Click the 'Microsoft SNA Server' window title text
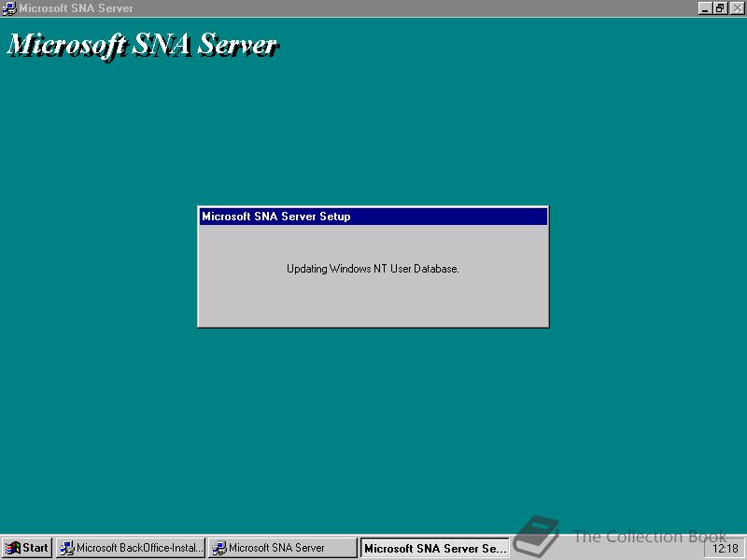747x560 pixels. [76, 8]
